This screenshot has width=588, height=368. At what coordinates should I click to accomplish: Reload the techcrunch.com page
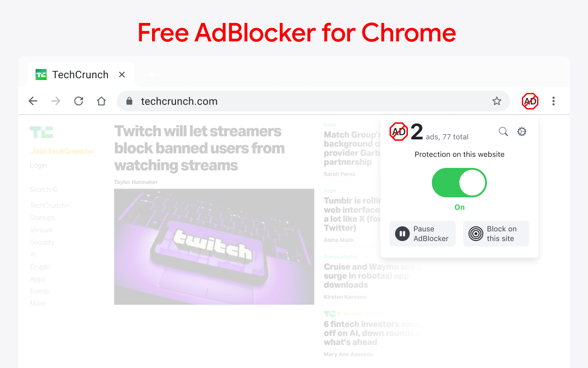pyautogui.click(x=79, y=101)
